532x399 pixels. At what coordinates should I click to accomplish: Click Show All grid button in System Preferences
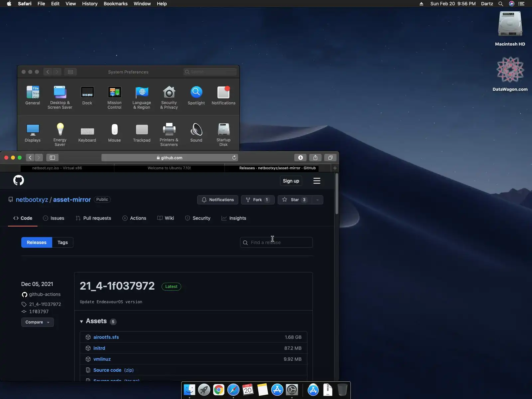[70, 72]
